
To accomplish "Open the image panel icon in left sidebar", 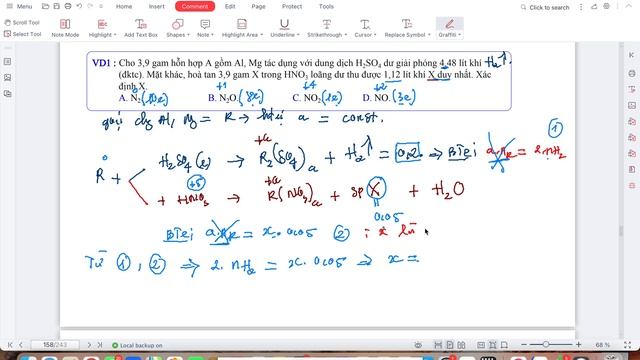I will click(x=7, y=78).
